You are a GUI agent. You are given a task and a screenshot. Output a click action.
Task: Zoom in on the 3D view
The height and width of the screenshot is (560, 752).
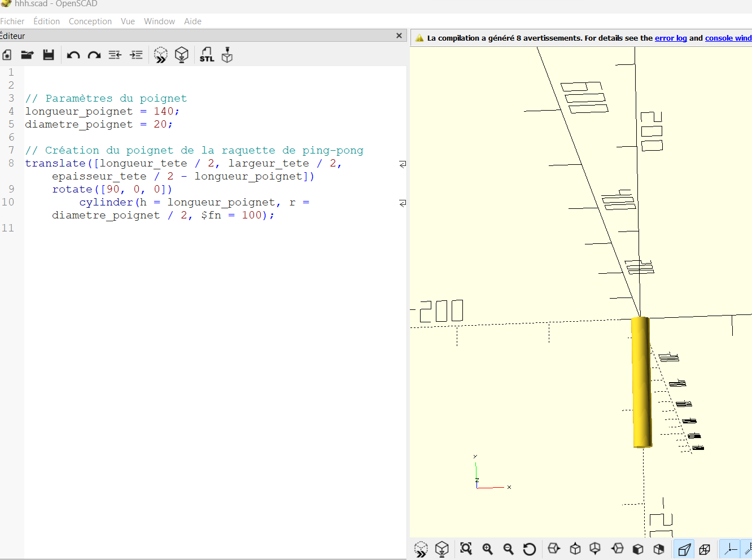click(488, 549)
